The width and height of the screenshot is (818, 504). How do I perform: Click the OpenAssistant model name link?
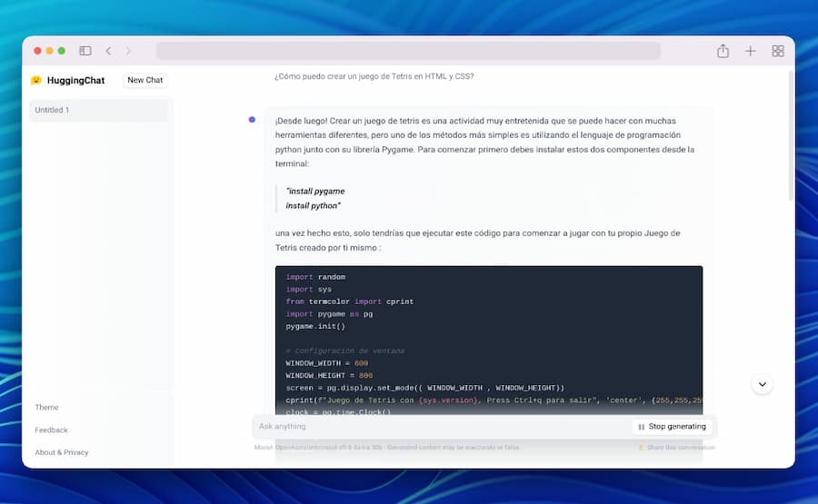click(x=329, y=447)
